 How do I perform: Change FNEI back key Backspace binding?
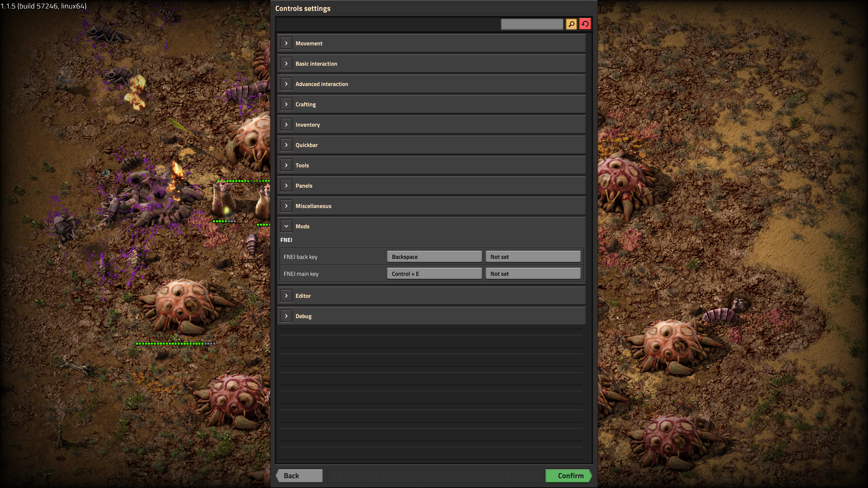point(434,257)
